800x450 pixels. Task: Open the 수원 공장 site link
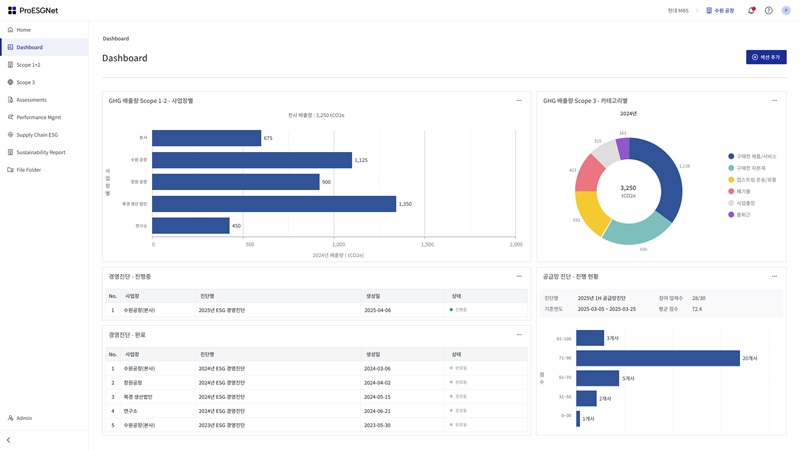click(x=720, y=10)
